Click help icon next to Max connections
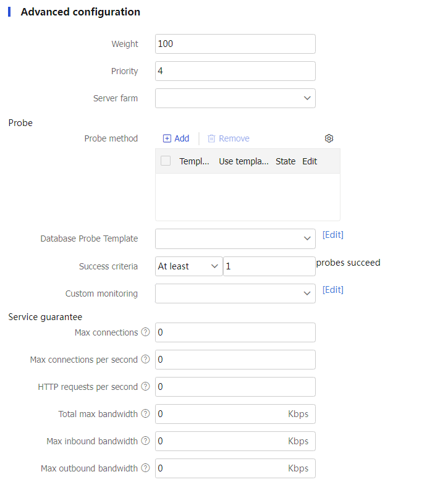448x490 pixels. 145,332
